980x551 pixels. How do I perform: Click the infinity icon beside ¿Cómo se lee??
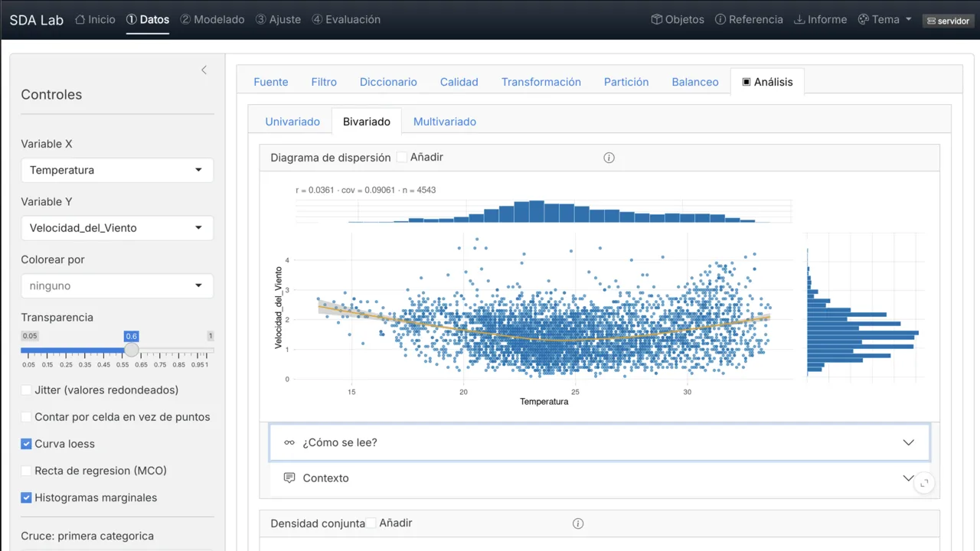289,442
